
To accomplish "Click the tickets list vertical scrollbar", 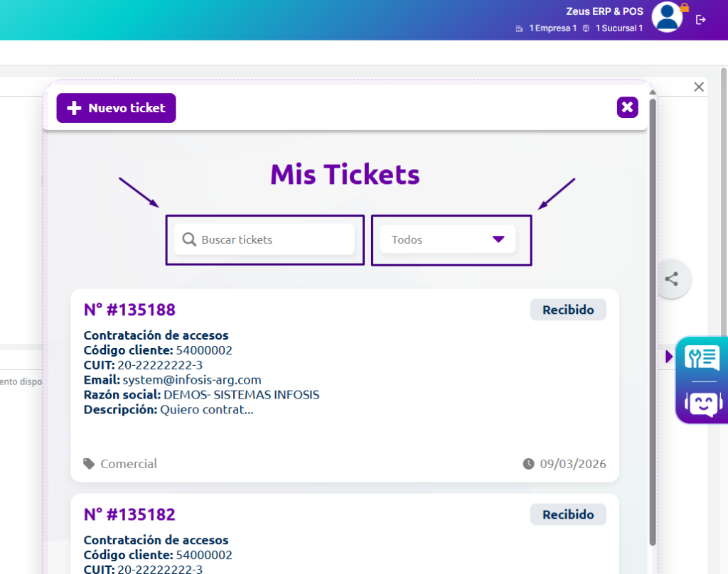I will pyautogui.click(x=653, y=320).
